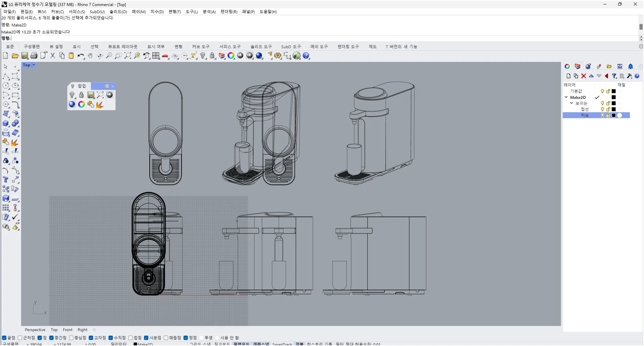Select the Polyline tool in left sidebar
The height and width of the screenshot is (346, 644).
tap(6, 76)
